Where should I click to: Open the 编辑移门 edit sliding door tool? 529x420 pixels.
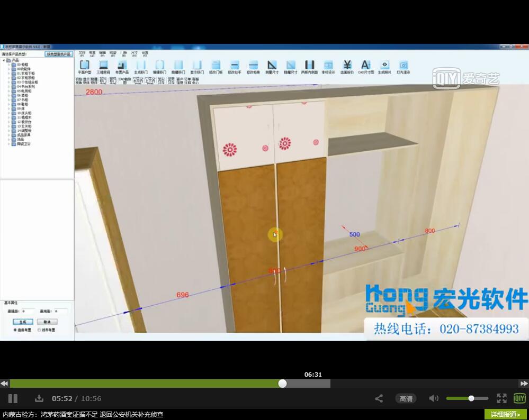click(159, 67)
